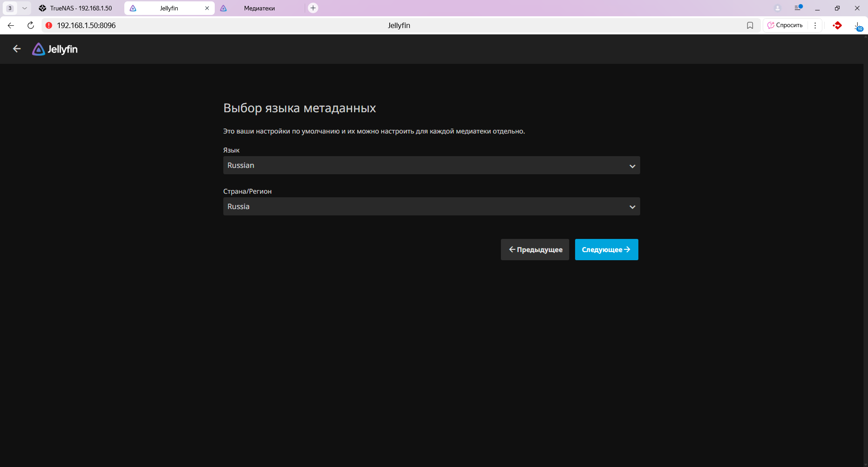Bookmark this page via bookmark icon
Viewport: 868px width, 467px height.
(750, 25)
